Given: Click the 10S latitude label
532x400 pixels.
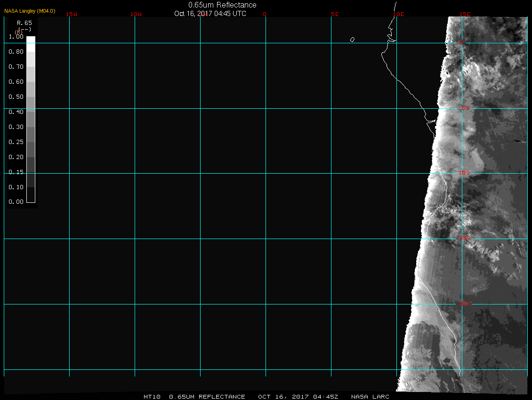Looking at the screenshot, I should tap(464, 173).
